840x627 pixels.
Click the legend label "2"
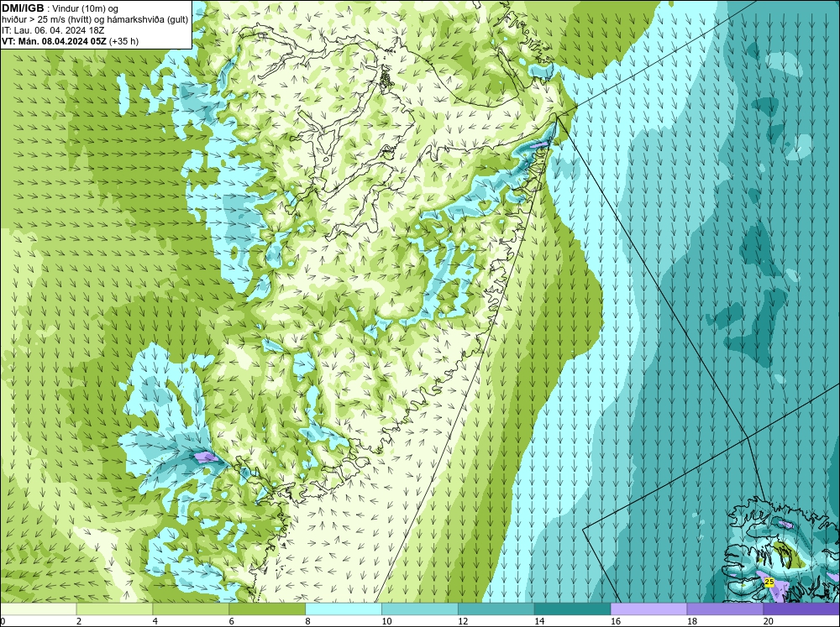79,621
